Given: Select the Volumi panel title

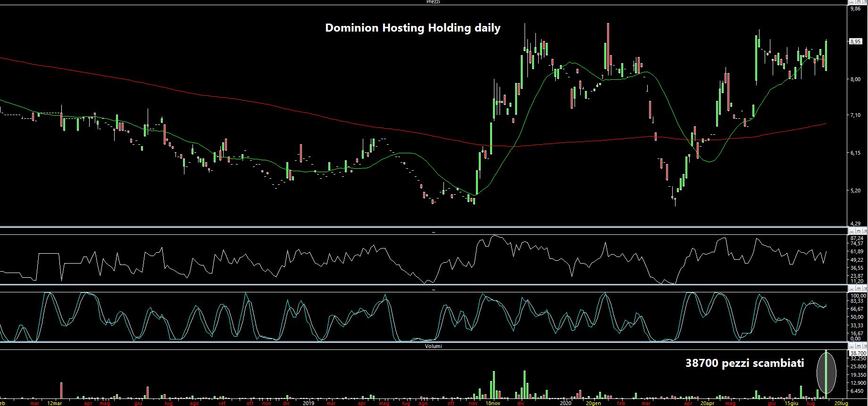Looking at the screenshot, I should point(434,346).
